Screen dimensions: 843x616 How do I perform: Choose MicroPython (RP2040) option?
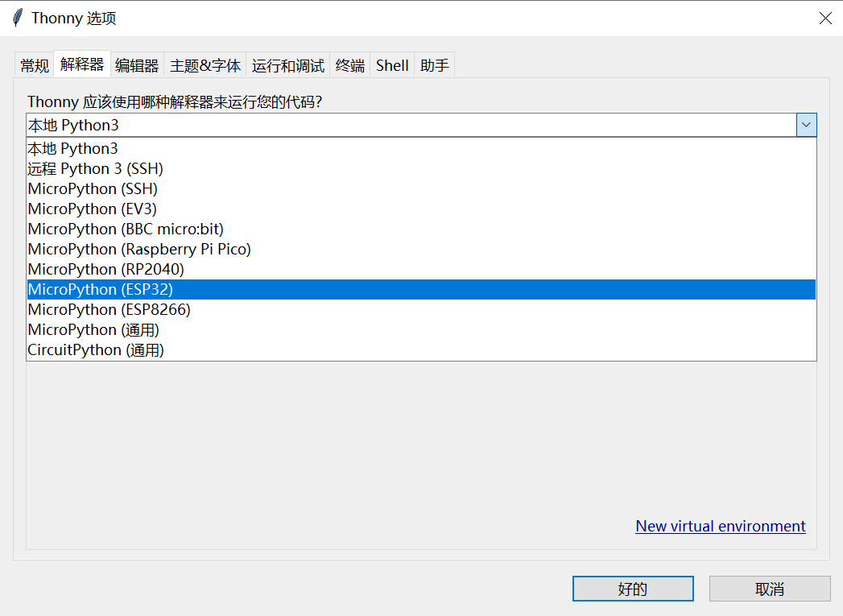tap(422, 269)
